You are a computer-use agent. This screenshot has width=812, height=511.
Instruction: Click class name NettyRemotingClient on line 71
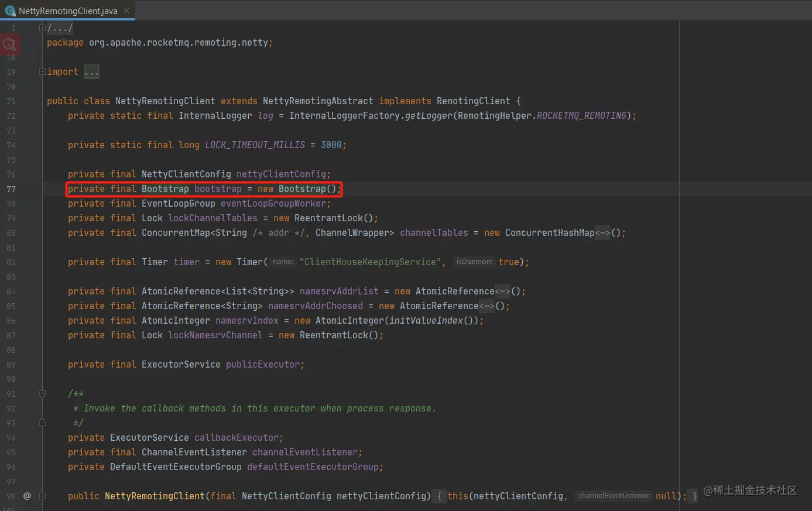[x=165, y=101]
